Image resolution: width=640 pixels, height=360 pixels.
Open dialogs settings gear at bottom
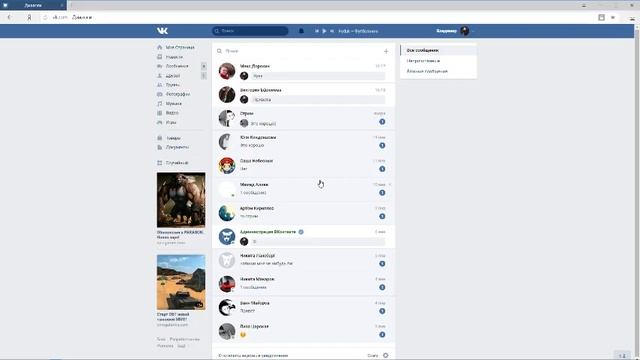tap(386, 356)
